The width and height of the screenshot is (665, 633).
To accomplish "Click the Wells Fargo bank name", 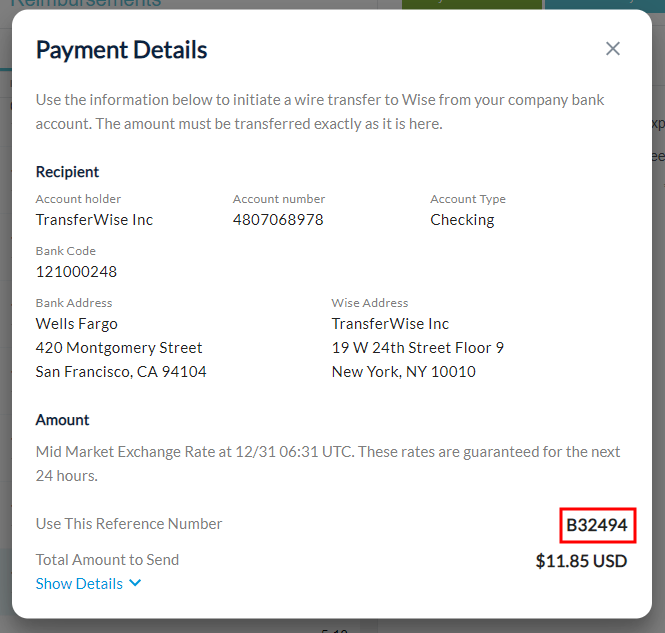I will tap(77, 324).
